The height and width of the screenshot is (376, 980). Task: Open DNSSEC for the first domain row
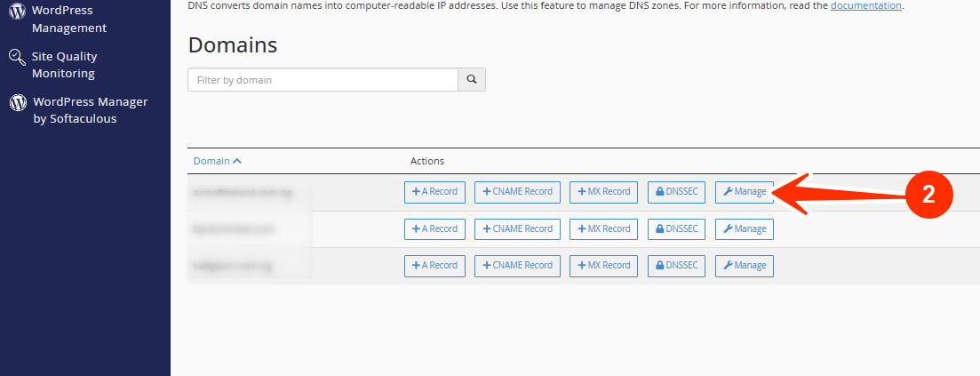pyautogui.click(x=676, y=191)
